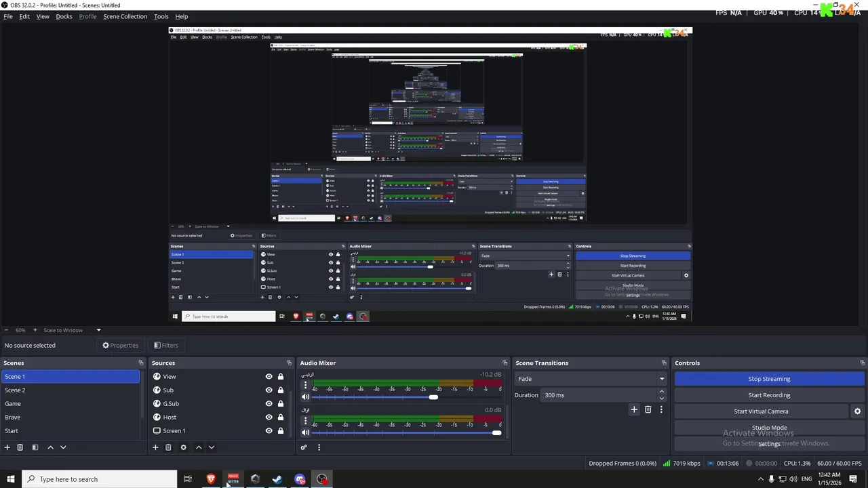Open transition properties three-dot menu
Screen dimensions: 868x488
click(x=661, y=409)
